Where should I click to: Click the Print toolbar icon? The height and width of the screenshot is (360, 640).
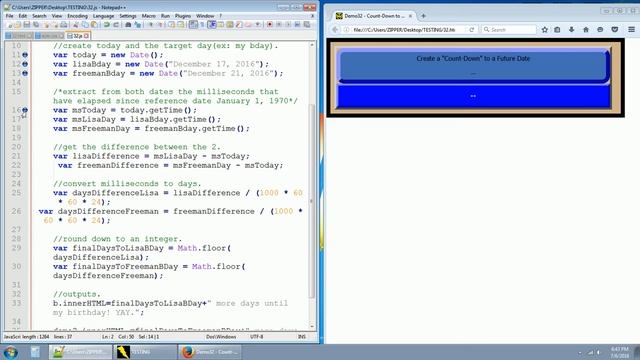point(64,25)
